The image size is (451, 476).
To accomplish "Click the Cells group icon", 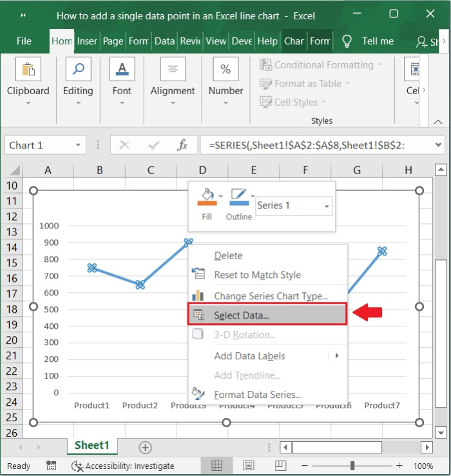I will click(x=412, y=69).
